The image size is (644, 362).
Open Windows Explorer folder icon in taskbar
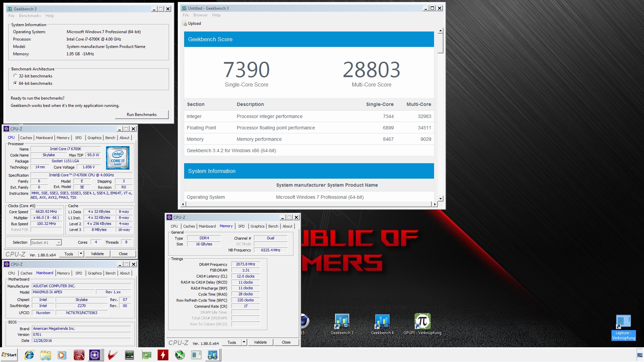coord(45,355)
